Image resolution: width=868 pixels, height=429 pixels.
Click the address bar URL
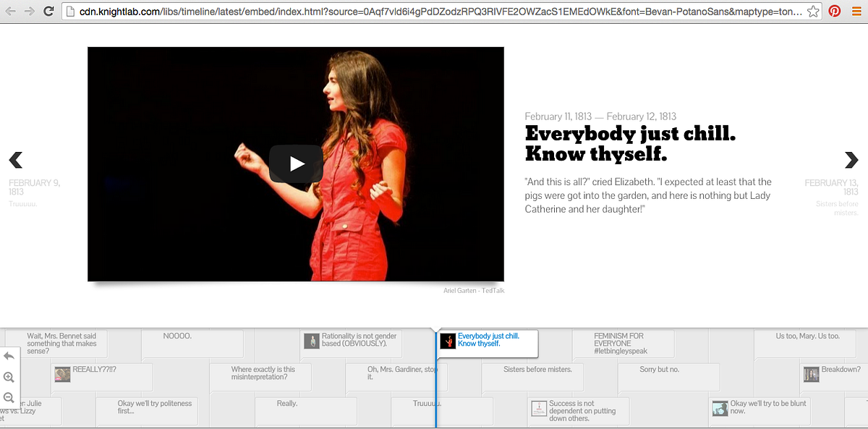[441, 12]
